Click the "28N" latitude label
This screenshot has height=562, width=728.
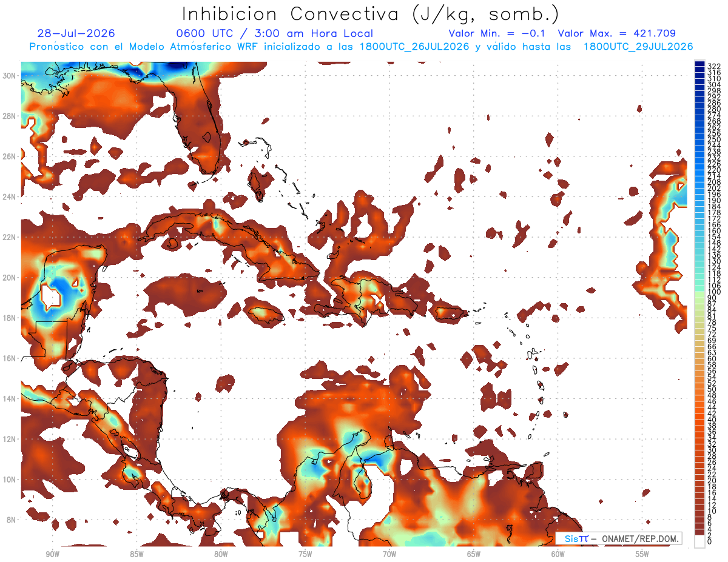pos(10,116)
